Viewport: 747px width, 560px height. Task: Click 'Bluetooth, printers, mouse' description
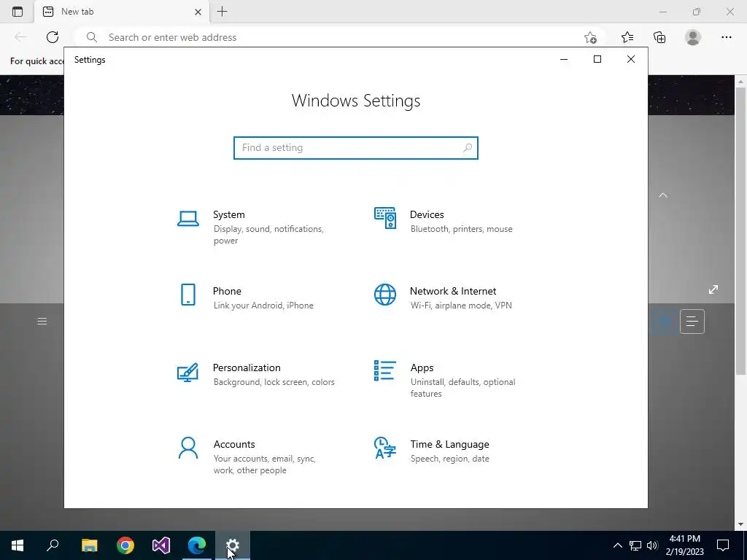click(461, 228)
